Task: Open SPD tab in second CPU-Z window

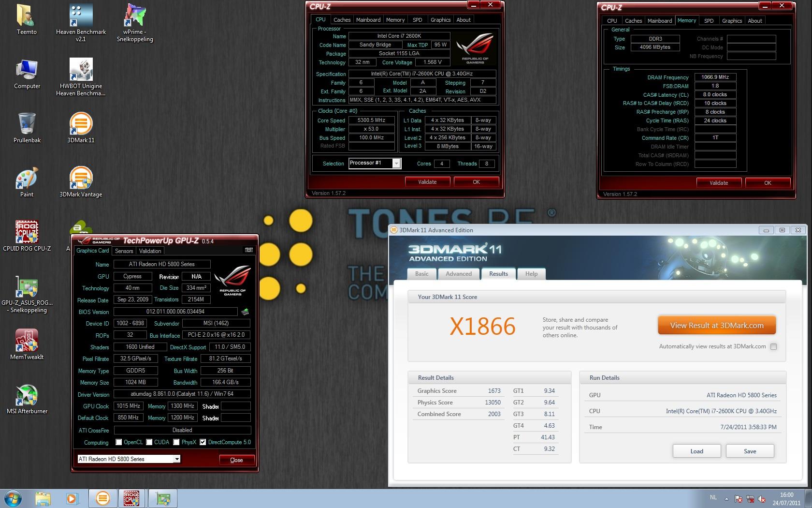Action: point(709,21)
